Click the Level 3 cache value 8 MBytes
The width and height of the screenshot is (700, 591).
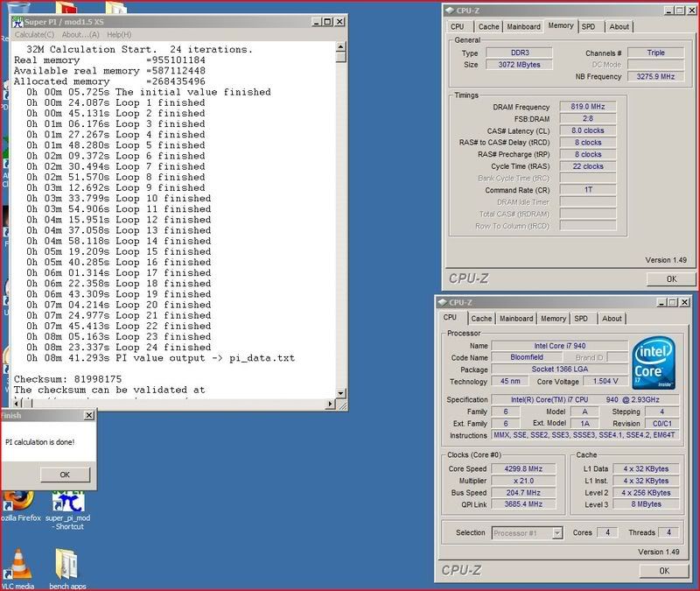pyautogui.click(x=646, y=504)
